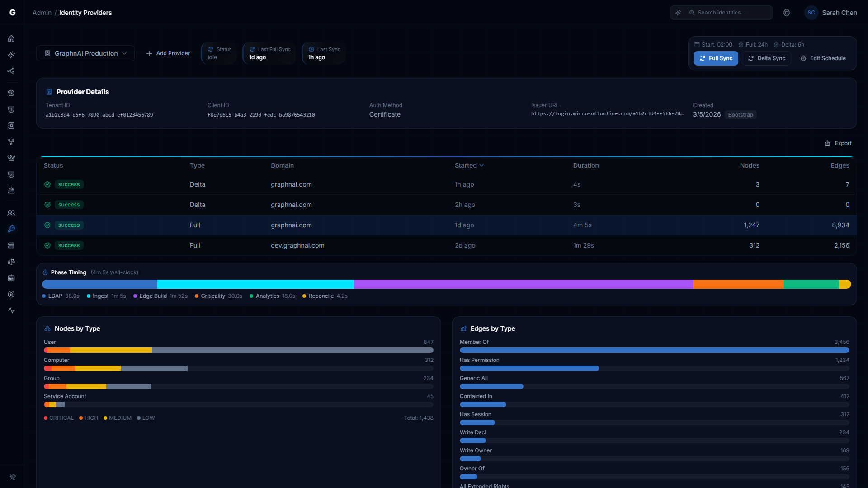Screen dimensions: 868x488
Task: Click Edit Schedule in the sync panel
Action: pos(823,58)
